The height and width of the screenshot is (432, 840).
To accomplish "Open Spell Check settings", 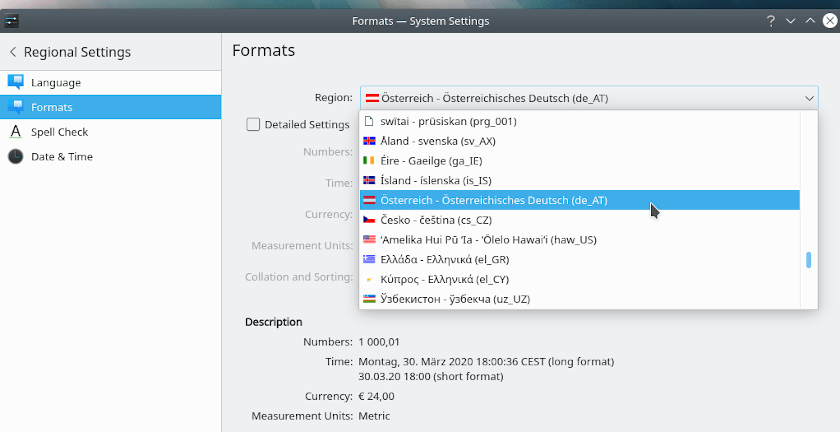I will (110, 132).
